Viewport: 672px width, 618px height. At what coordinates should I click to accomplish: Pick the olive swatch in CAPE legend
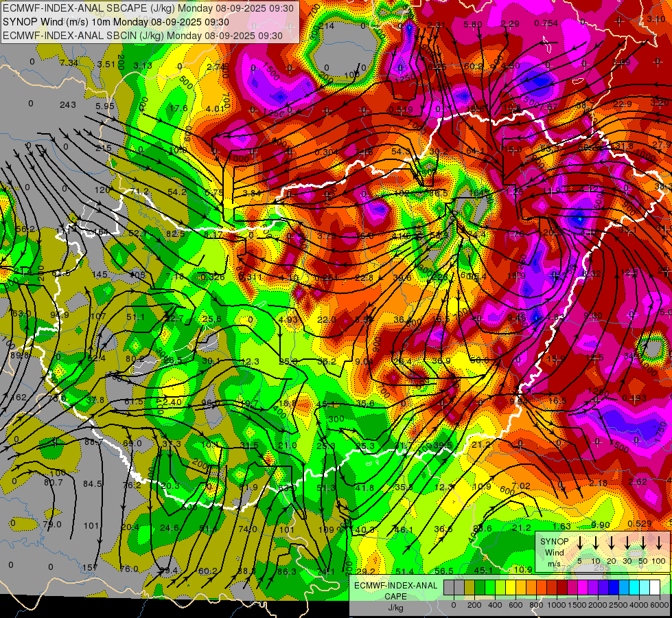470,587
